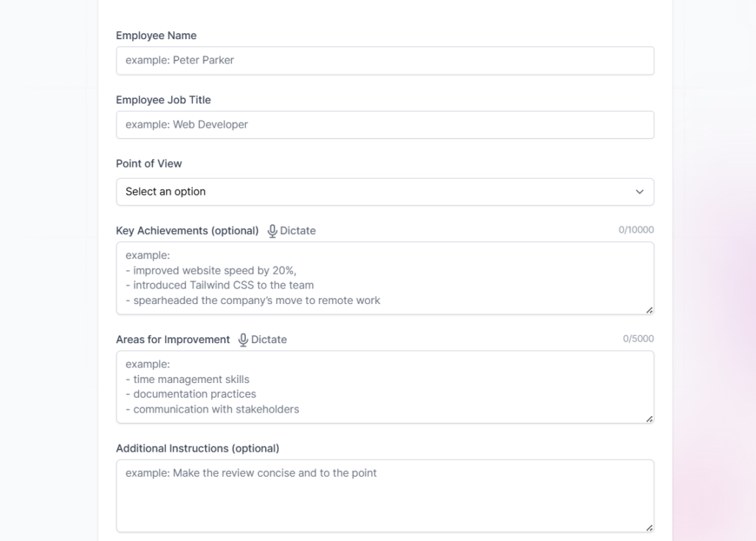Focus the Employee Job Title field
Screen dimensions: 756x541
pyautogui.click(x=385, y=125)
